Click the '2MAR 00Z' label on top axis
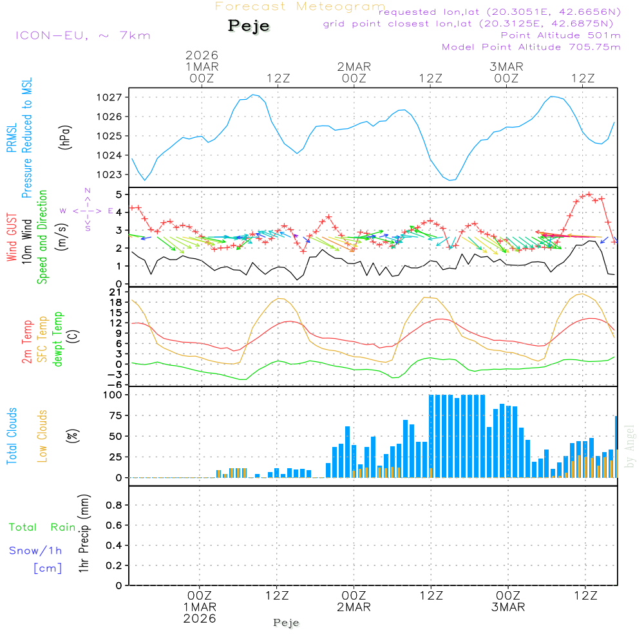Screen dimensions: 644x644 coord(354,72)
